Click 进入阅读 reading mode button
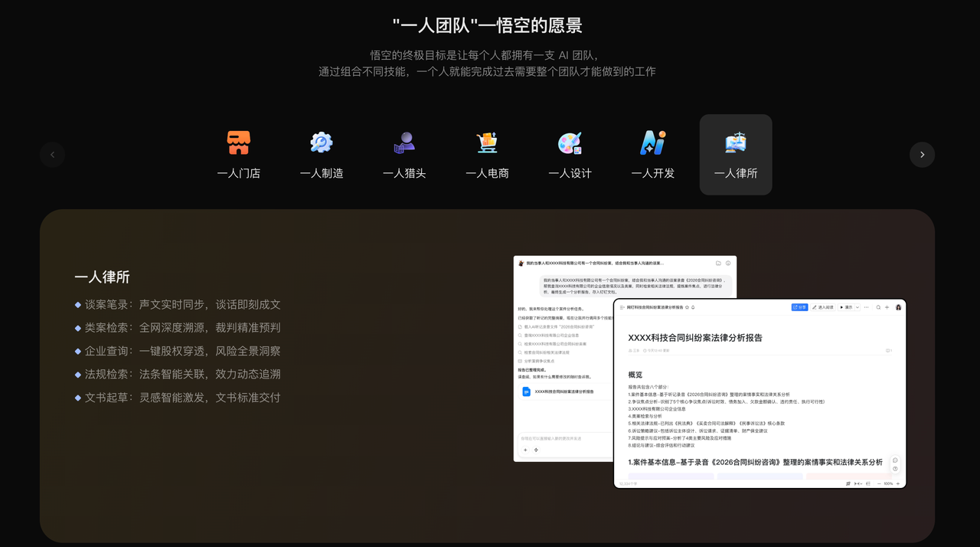This screenshot has height=547, width=980. point(824,307)
